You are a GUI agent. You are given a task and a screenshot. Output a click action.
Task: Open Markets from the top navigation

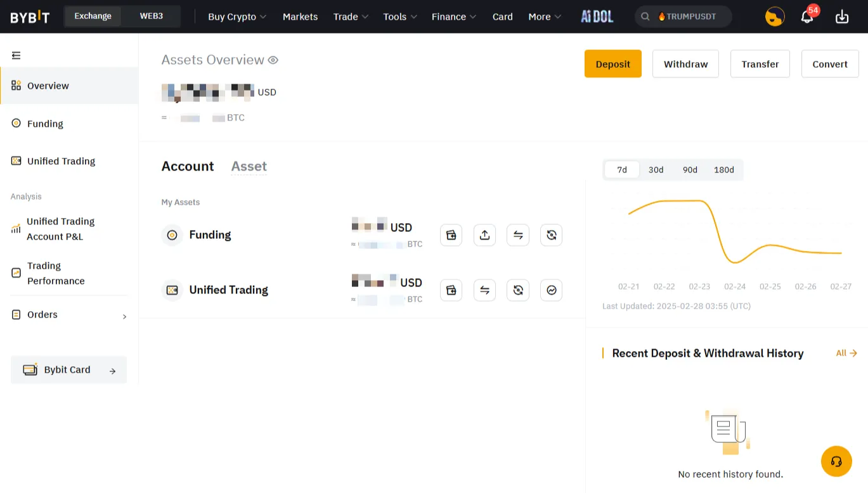coord(300,16)
